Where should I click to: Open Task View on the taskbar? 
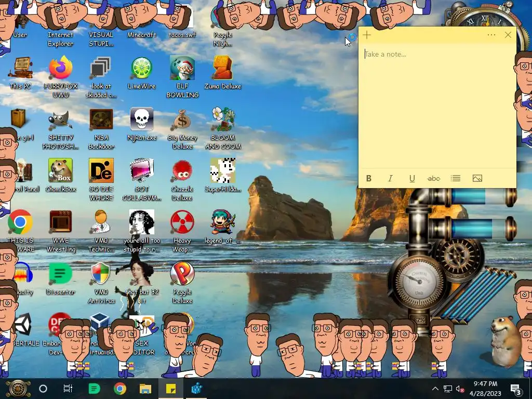click(68, 389)
